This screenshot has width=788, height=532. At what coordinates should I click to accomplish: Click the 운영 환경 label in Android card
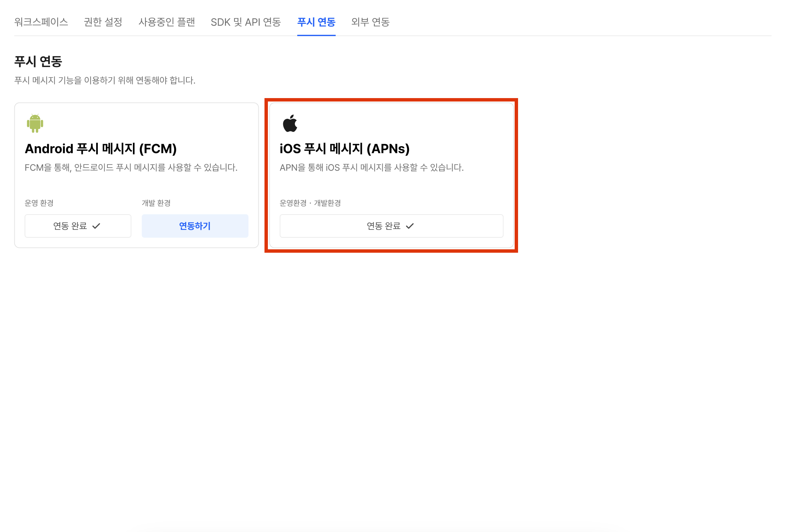pyautogui.click(x=39, y=203)
